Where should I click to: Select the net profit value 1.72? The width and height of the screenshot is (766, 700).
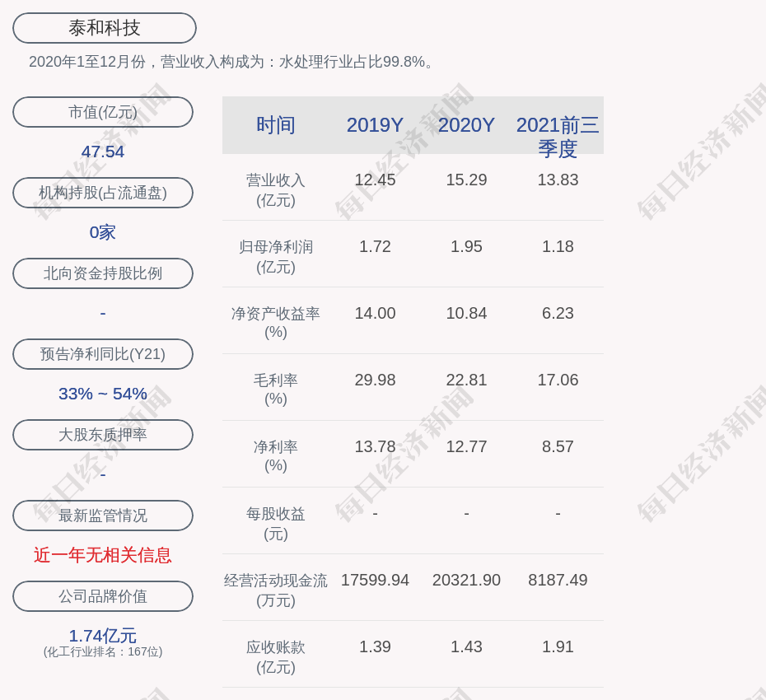(376, 247)
